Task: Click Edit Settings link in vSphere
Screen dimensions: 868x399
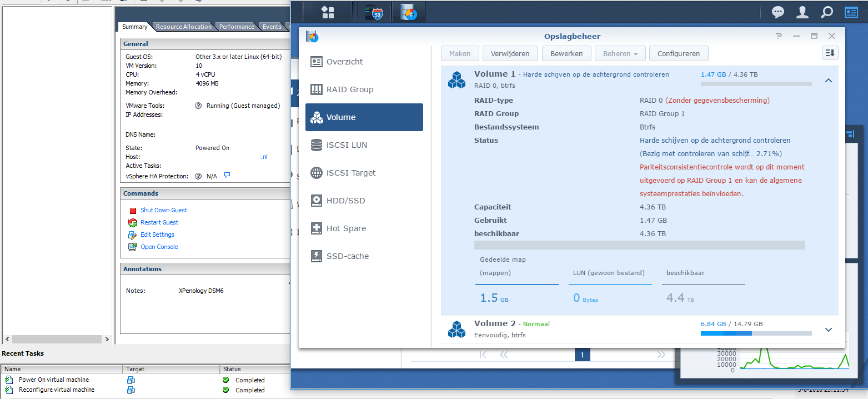Action: (x=157, y=235)
